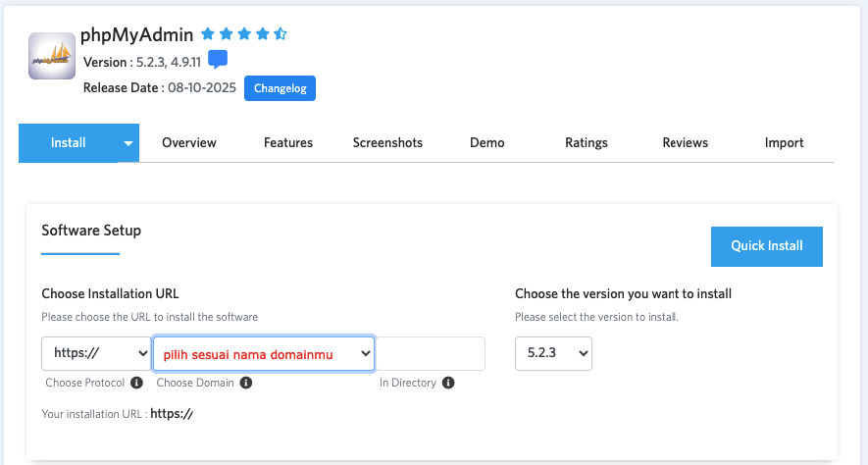This screenshot has height=465, width=868.
Task: Click the In Directory info icon
Action: coord(448,383)
